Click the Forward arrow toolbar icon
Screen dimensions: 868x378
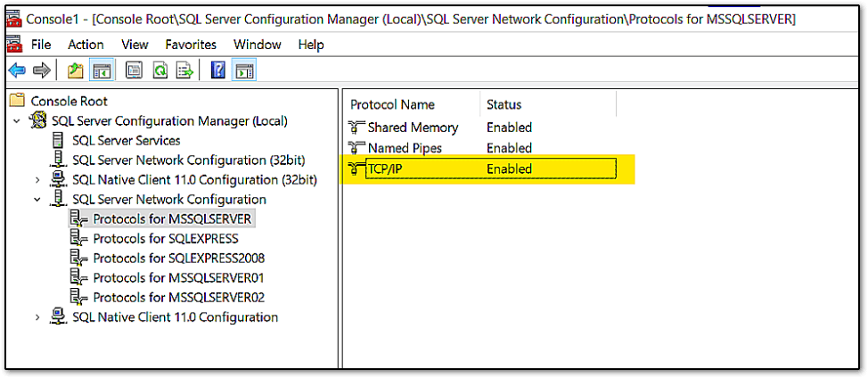coord(41,70)
